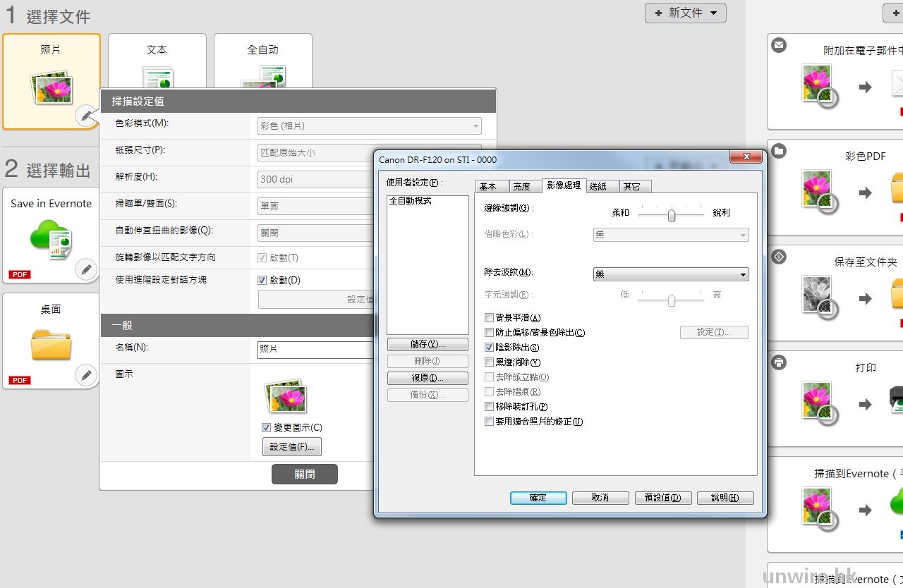Click the 預設值 button
This screenshot has width=903, height=588.
(662, 498)
